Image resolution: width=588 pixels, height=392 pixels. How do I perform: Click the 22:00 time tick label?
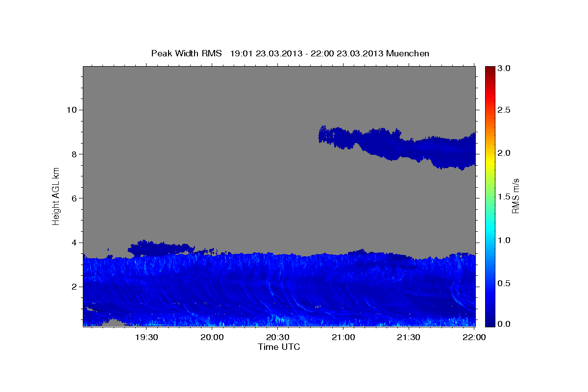pyautogui.click(x=474, y=337)
